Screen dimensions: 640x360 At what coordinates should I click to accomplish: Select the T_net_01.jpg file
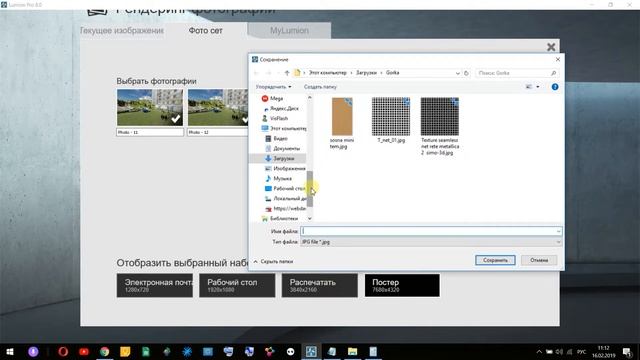point(391,120)
